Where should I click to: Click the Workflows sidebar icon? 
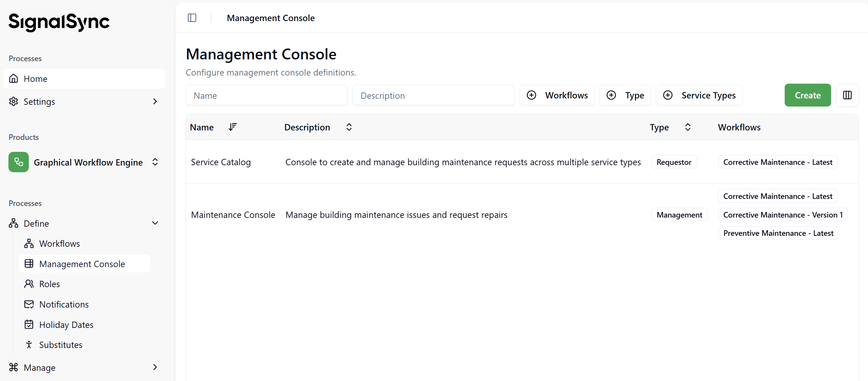29,243
